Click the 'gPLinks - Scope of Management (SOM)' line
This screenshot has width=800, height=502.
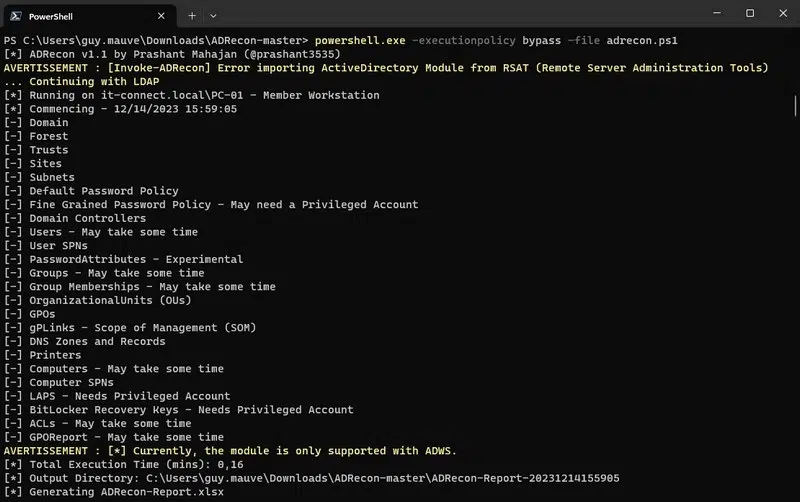click(x=130, y=328)
